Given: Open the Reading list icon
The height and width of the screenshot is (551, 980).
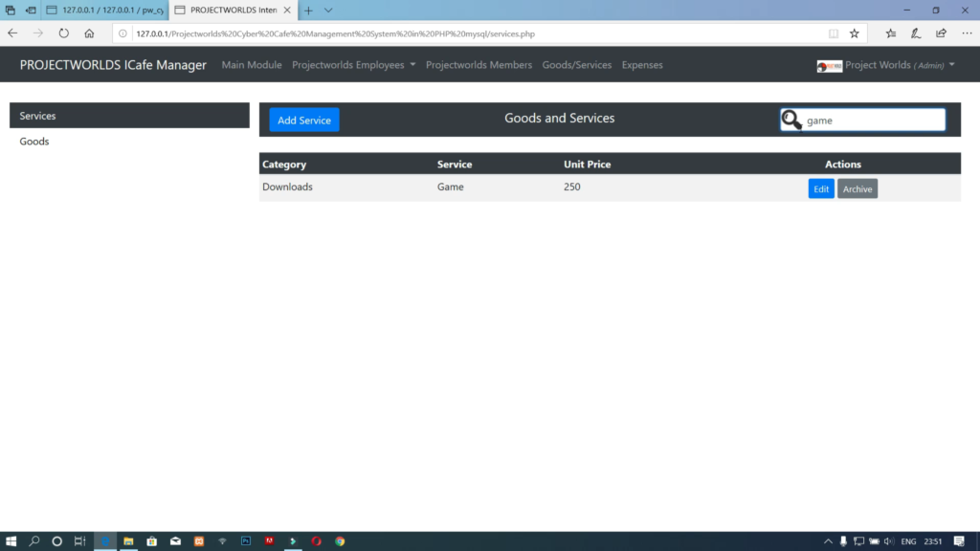Looking at the screenshot, I should (889, 32).
